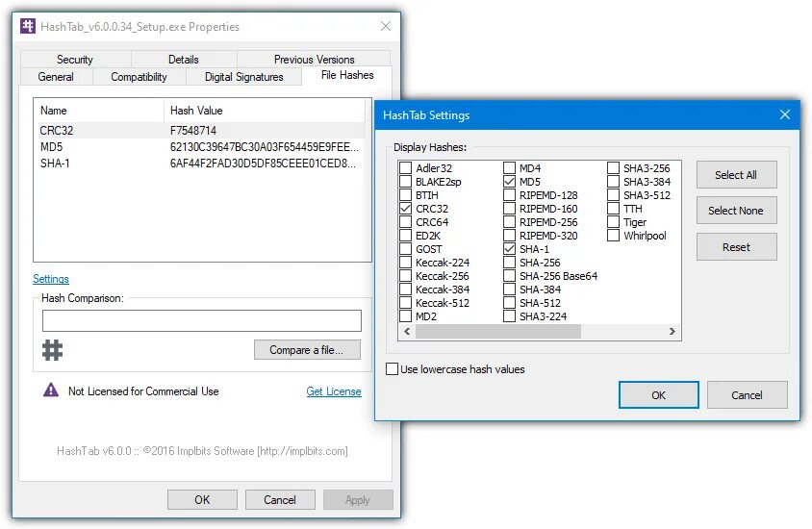Click the hash list's left scroll arrow
Viewport: 812px width, 529px height.
pyautogui.click(x=407, y=331)
